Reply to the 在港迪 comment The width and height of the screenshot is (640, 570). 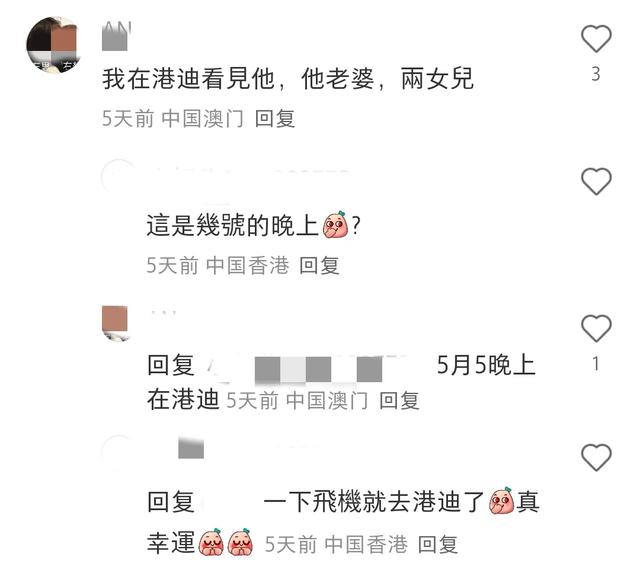(x=399, y=400)
